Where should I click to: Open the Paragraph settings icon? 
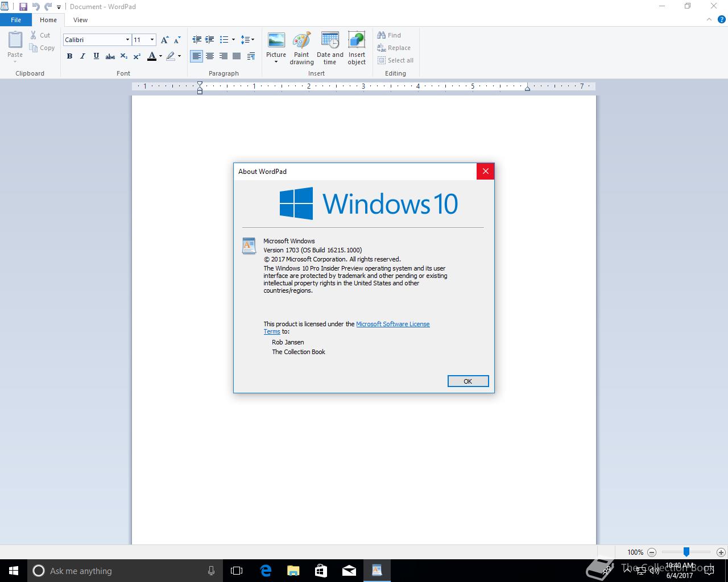pos(251,56)
